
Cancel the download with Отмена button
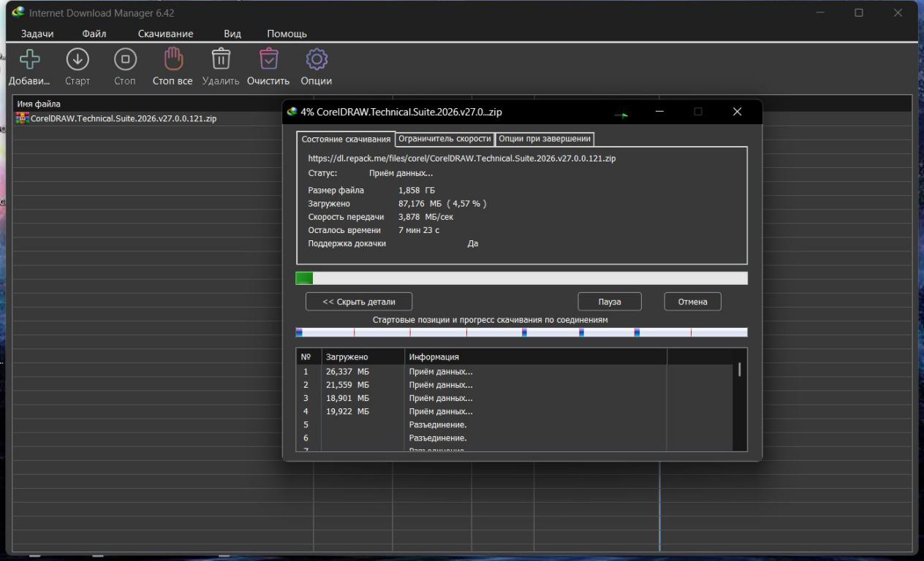(692, 302)
